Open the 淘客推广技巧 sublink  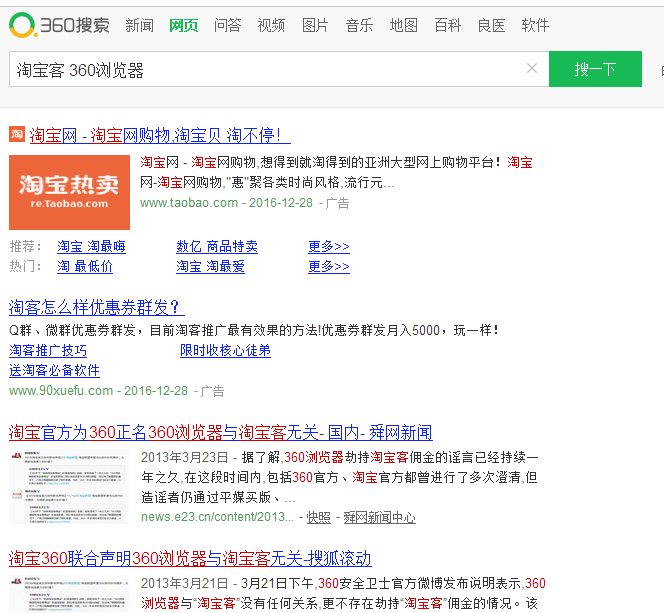point(48,351)
